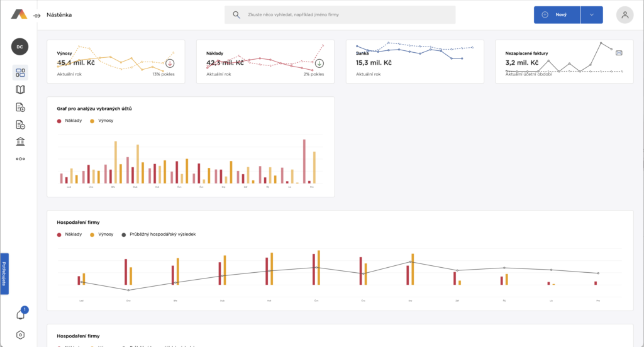Open the blue Potřebujeme side tab
Viewport: 644px width, 347px height.
(x=4, y=273)
